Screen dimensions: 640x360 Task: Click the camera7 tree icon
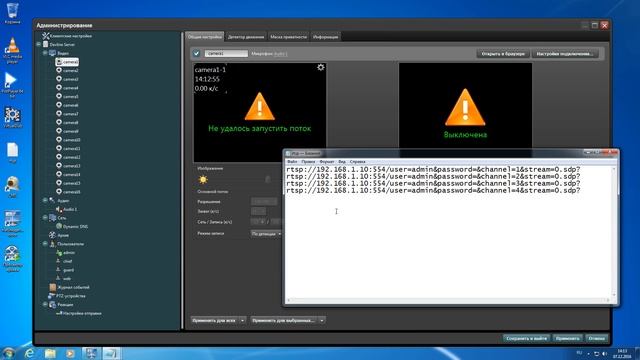59,113
